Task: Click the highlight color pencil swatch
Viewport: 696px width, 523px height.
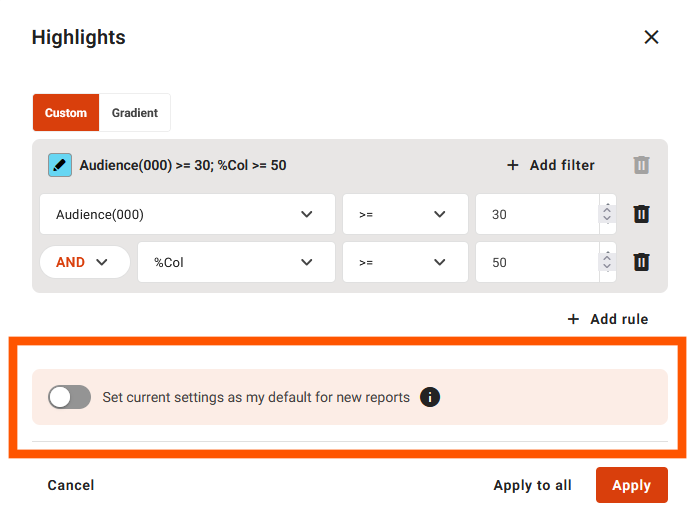Action: click(x=60, y=165)
